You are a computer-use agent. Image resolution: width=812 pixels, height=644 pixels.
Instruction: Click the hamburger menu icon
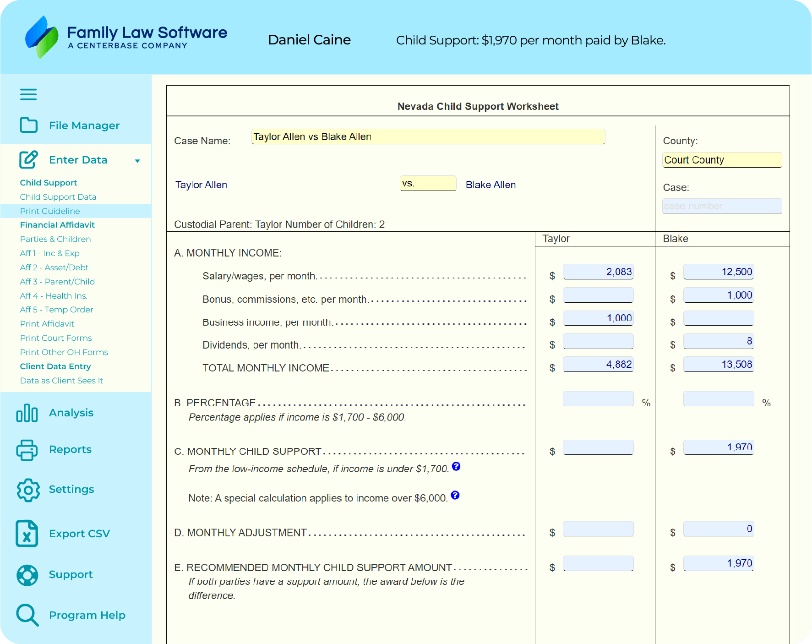(28, 94)
